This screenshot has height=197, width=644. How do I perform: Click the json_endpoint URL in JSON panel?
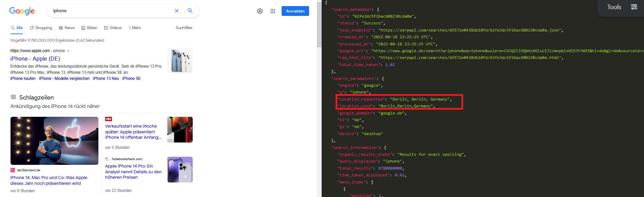469,30
